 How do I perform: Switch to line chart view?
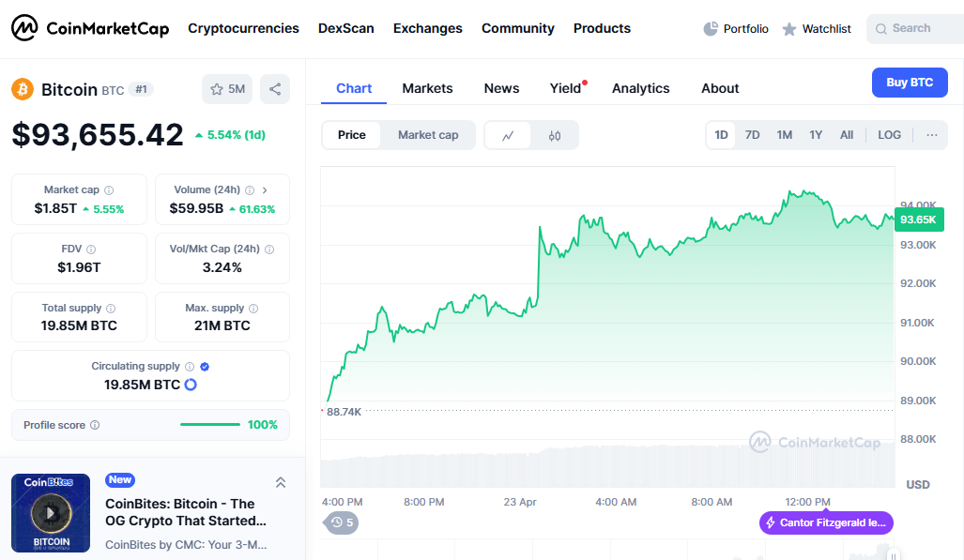(508, 136)
